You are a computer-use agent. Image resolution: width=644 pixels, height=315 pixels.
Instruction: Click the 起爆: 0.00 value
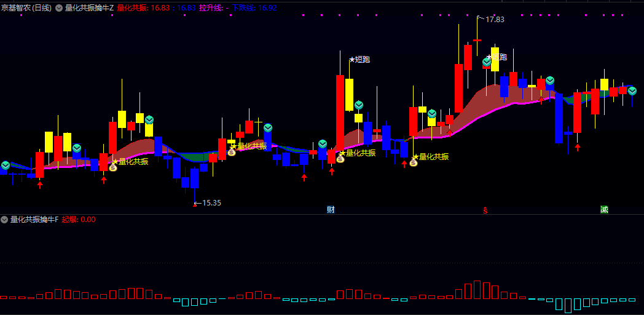click(x=79, y=220)
